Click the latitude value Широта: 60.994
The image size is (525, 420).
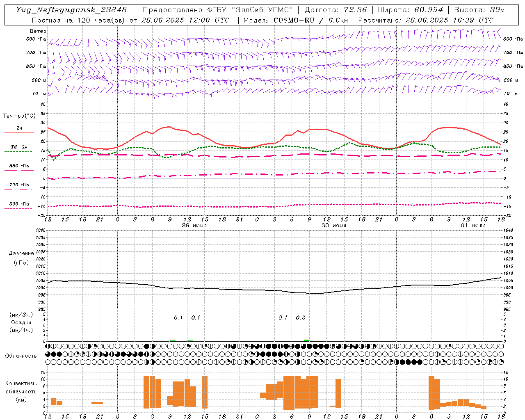(x=410, y=10)
